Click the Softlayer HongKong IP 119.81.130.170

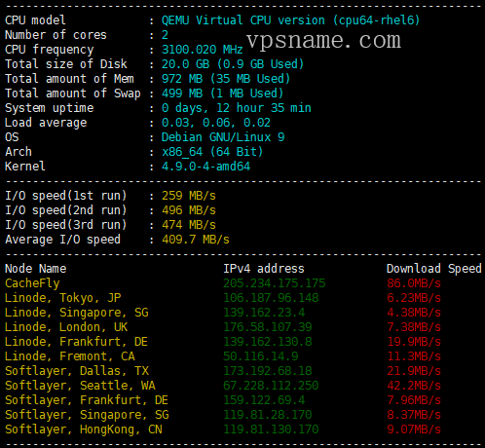pos(271,429)
